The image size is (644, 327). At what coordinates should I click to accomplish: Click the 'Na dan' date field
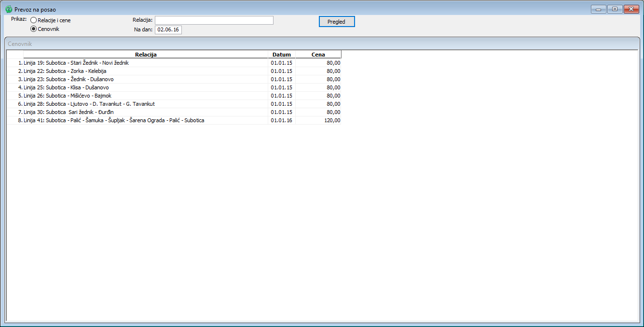(168, 30)
